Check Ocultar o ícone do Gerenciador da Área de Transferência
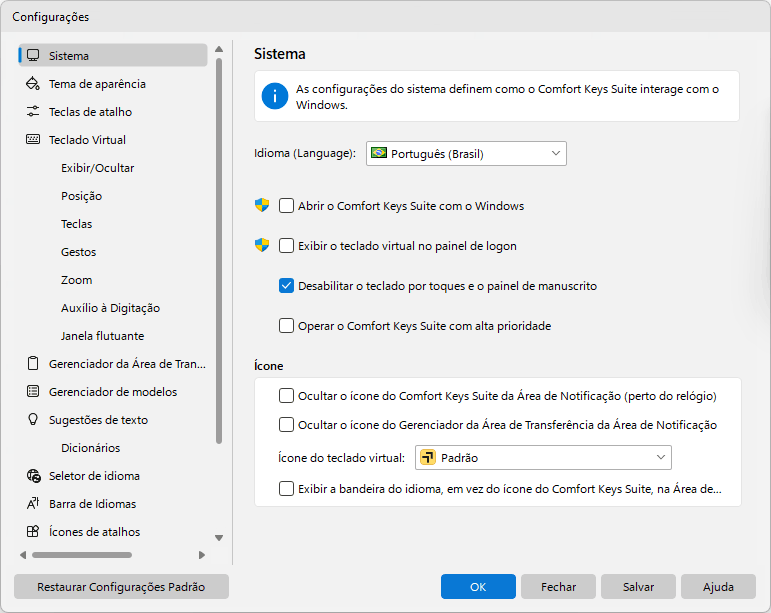The width and height of the screenshot is (771, 613). pos(286,424)
